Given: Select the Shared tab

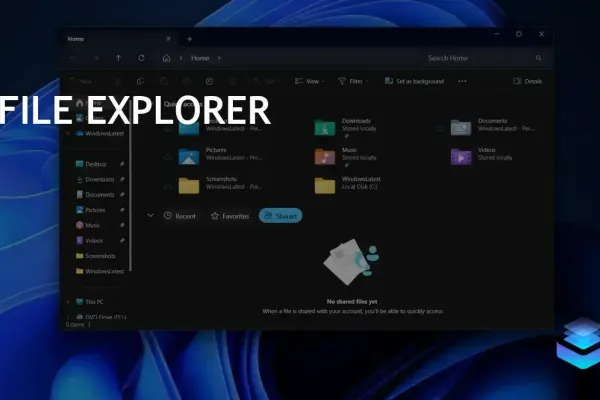Looking at the screenshot, I should pos(280,216).
